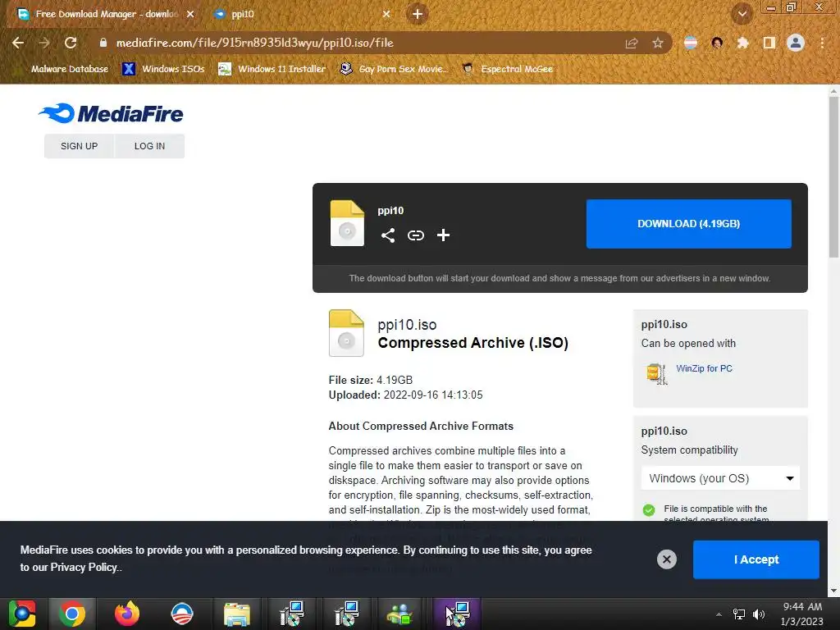Dismiss the cookie banner with X
840x630 pixels.
click(x=666, y=559)
